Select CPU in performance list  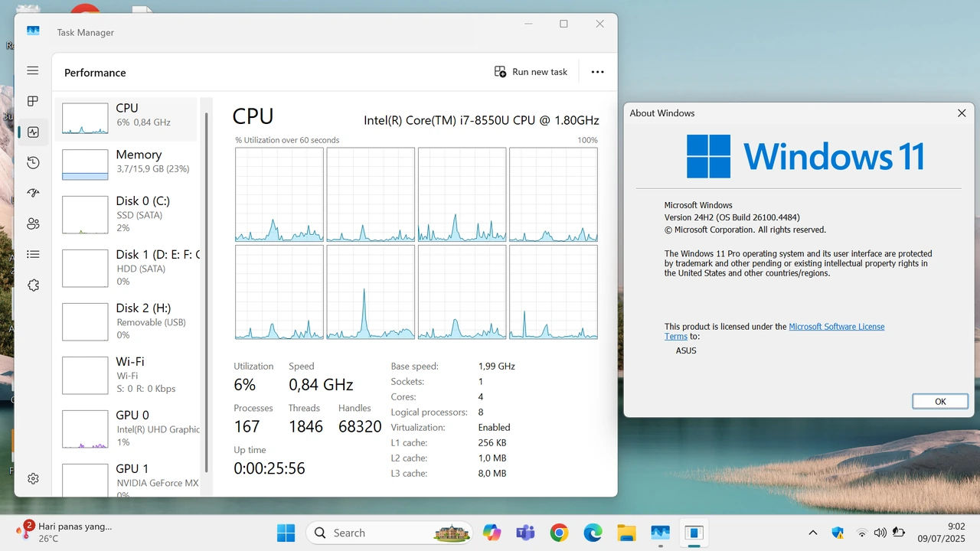(x=126, y=119)
